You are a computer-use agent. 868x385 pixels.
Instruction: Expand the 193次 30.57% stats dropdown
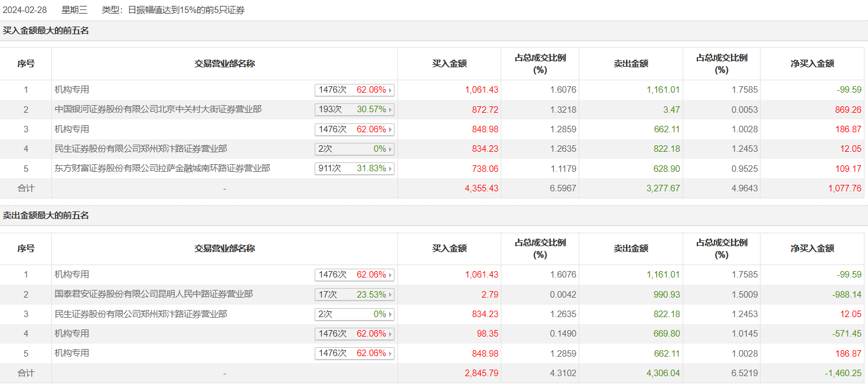[354, 109]
